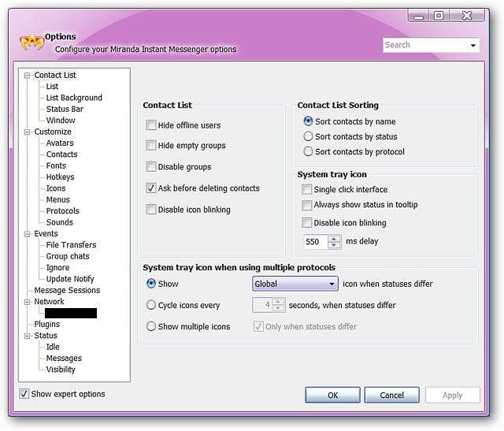Select Protocols in the tree
Screen dimensions: 504x431
pos(63,211)
